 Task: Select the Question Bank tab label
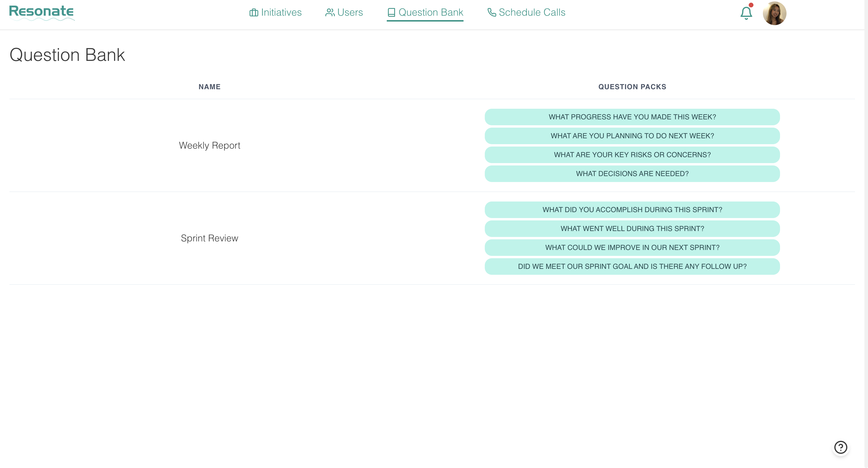click(431, 12)
